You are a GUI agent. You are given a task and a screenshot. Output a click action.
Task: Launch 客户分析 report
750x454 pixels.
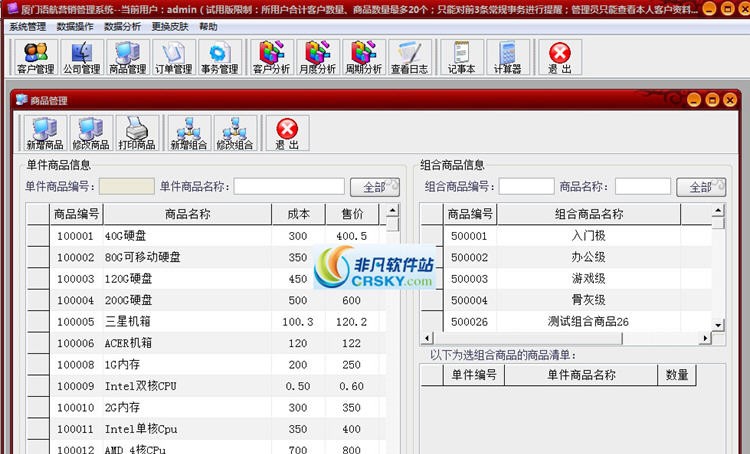point(272,57)
